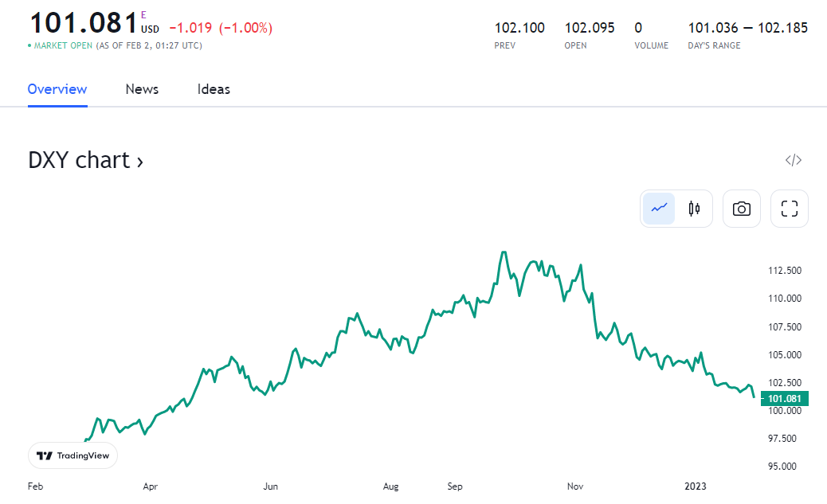827x504 pixels.
Task: Click the Day's Range value
Action: [x=747, y=28]
